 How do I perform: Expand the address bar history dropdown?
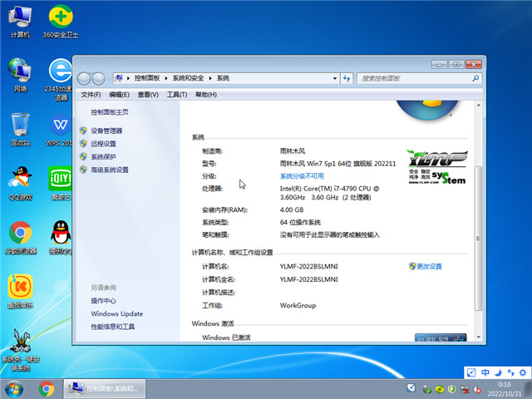pos(333,77)
